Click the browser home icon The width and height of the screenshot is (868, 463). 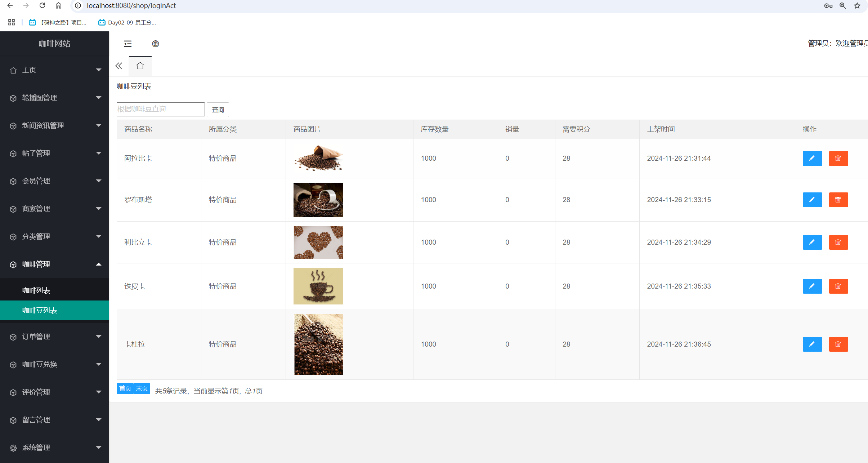tap(58, 5)
